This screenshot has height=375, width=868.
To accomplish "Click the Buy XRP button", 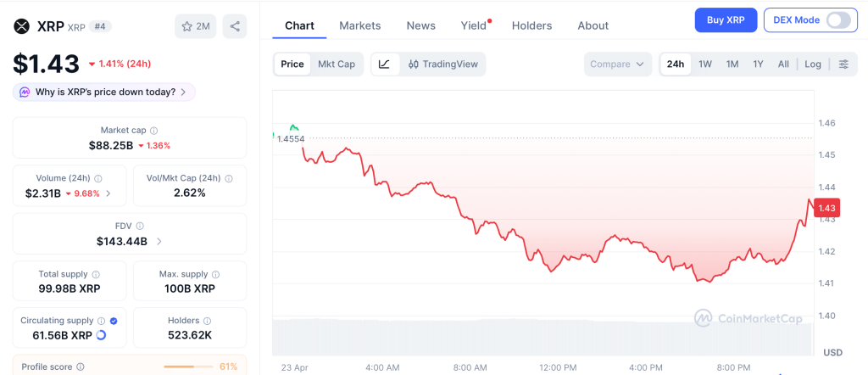I will [726, 20].
